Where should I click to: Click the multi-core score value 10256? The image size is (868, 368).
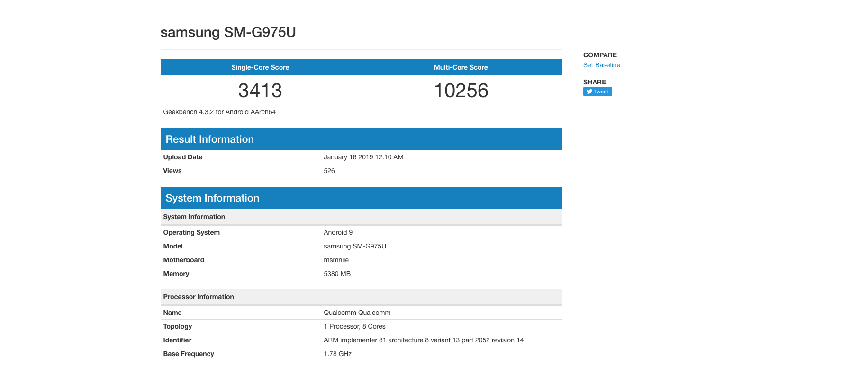click(461, 91)
